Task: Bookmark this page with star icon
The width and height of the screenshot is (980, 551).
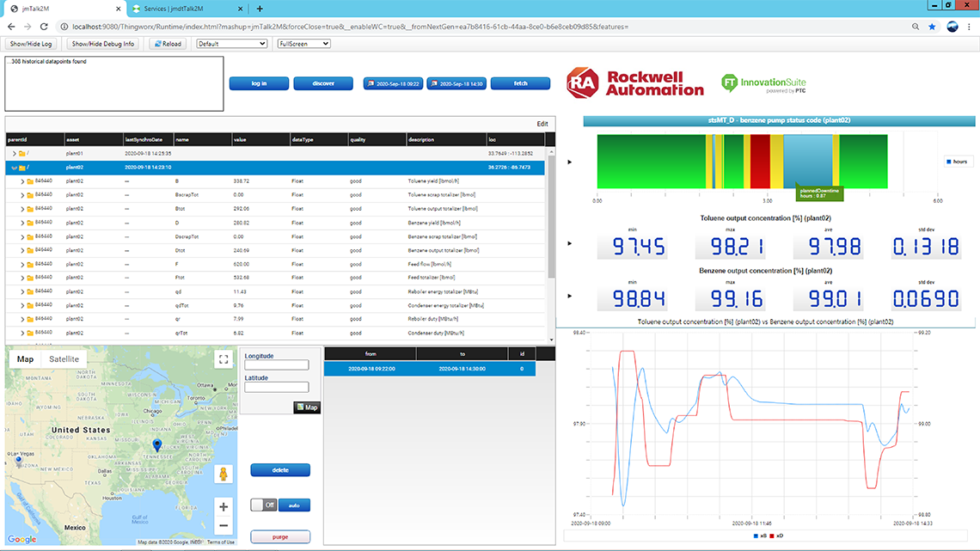Action: 932,27
